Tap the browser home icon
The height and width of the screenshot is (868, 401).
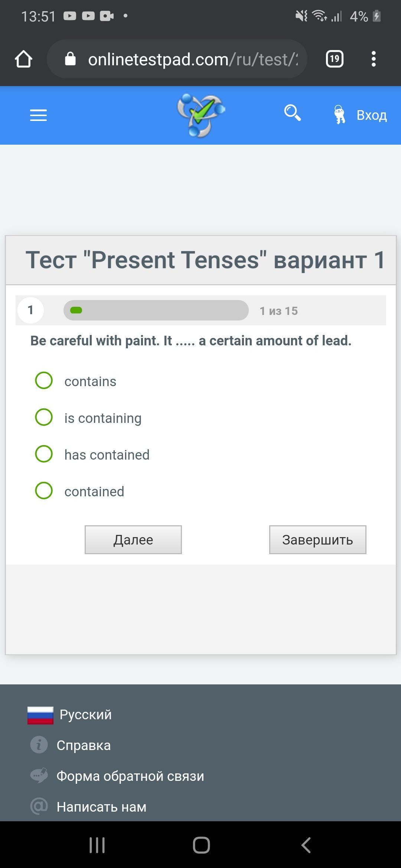click(x=23, y=59)
